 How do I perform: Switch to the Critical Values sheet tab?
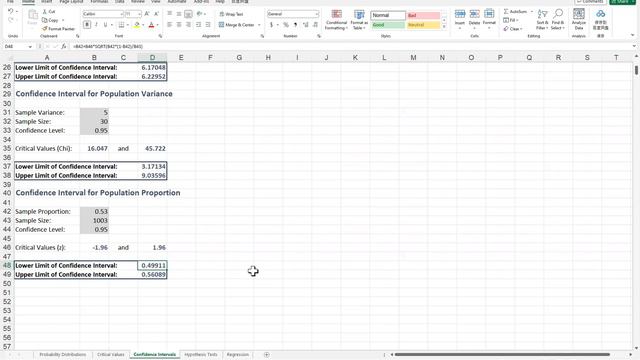coord(111,355)
